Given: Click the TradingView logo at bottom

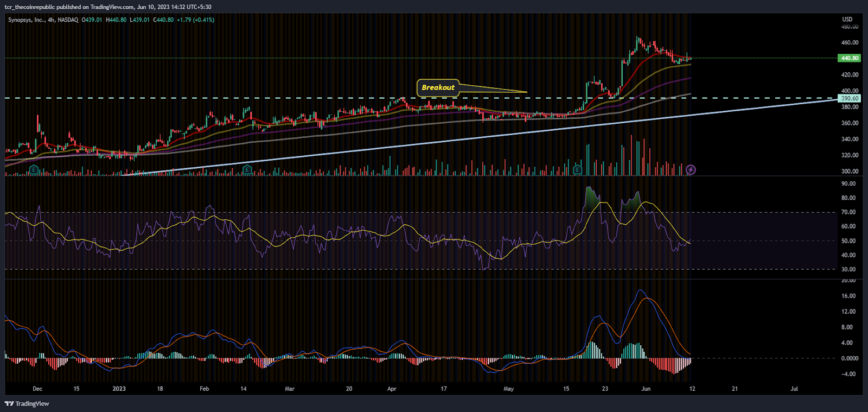Looking at the screenshot, I should (x=27, y=403).
